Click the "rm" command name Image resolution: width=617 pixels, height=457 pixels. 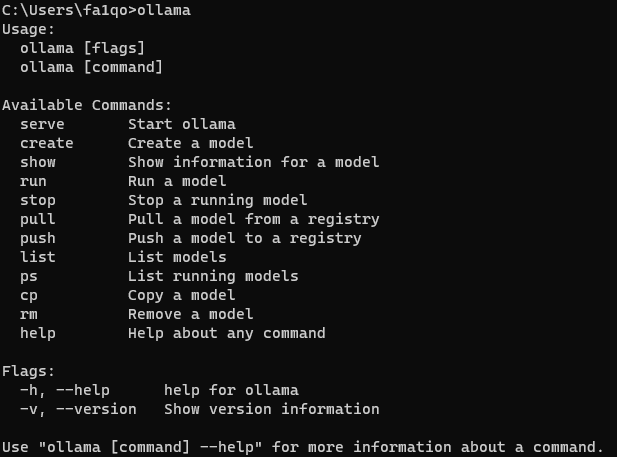29,314
